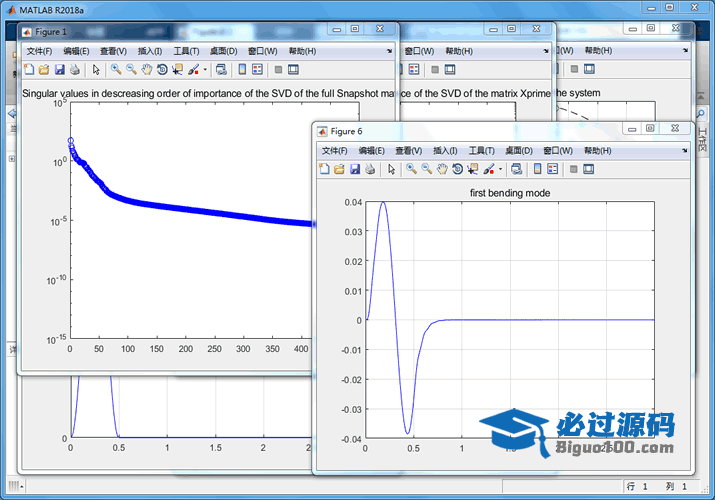Toggle Pan hand tool in Figure 1 toolbar

coord(146,70)
